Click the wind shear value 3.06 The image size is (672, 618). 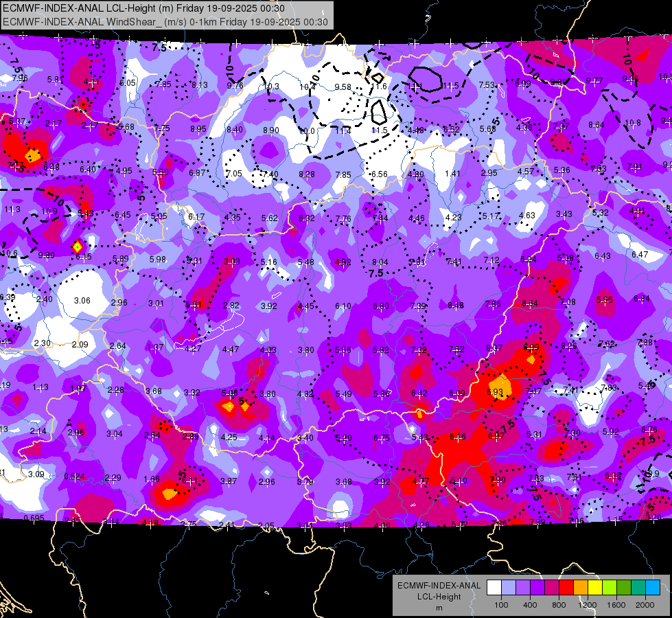[x=82, y=300]
